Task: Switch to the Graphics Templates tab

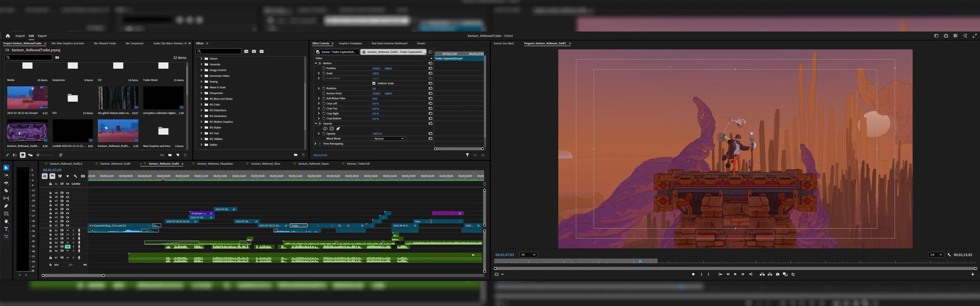Action: tap(350, 44)
